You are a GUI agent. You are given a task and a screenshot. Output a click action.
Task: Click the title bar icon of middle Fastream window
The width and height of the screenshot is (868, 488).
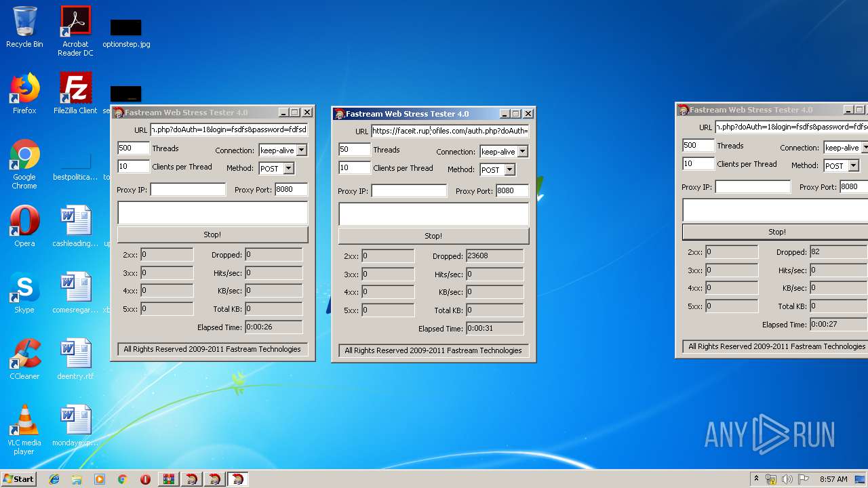[340, 114]
